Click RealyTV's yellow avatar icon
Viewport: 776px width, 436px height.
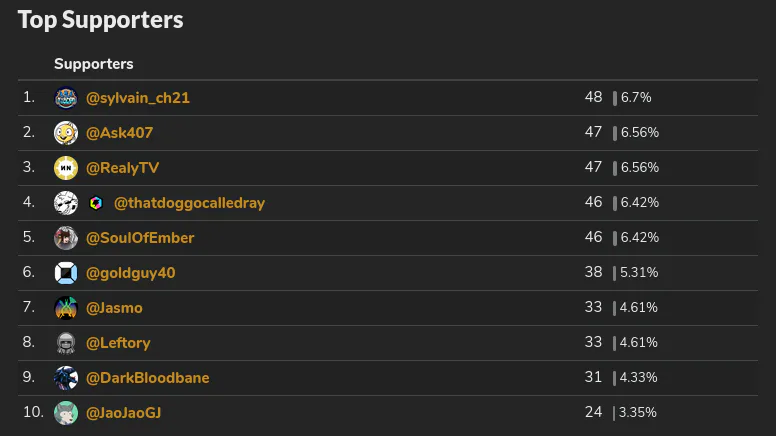(66, 168)
